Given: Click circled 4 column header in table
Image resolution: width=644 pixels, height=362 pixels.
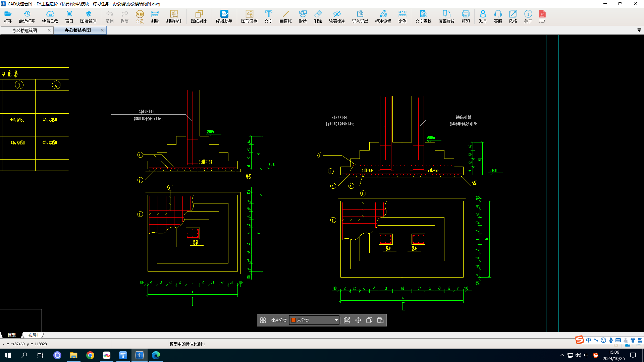Looking at the screenshot, I should pyautogui.click(x=56, y=85).
